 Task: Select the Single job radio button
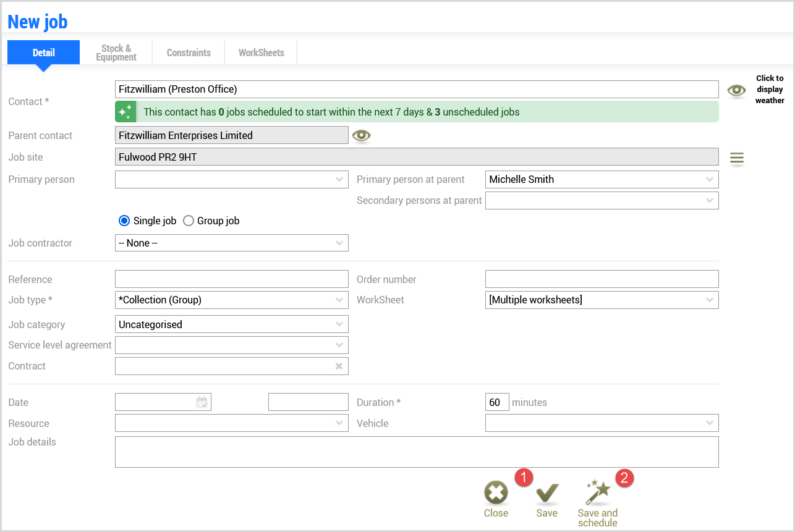[x=124, y=221]
